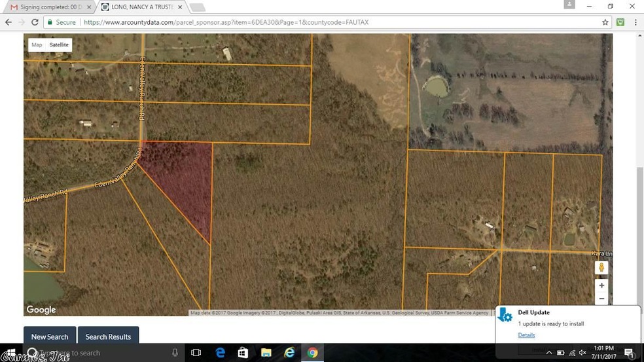Screen dimensions: 644x362
Task: Click the Google logo on map
Action: [41, 310]
